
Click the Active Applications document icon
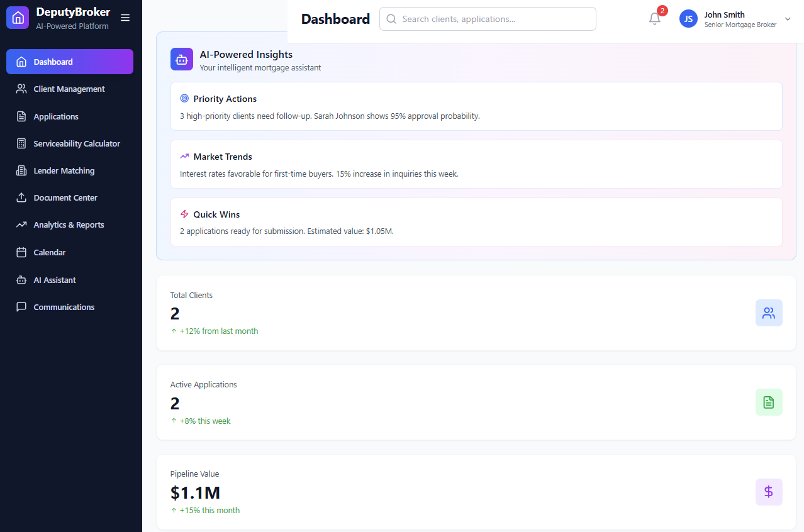pyautogui.click(x=768, y=402)
